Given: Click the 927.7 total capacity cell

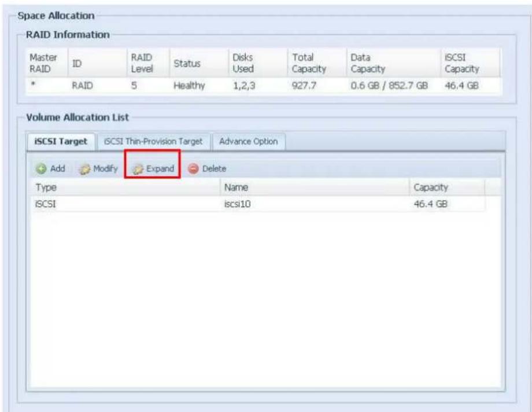Looking at the screenshot, I should coord(304,85).
